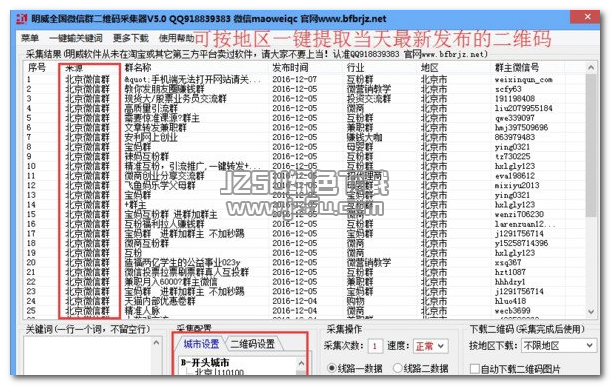The image size is (611, 386).
Task: Click the results table scroll down arrow
Action: tap(591, 312)
